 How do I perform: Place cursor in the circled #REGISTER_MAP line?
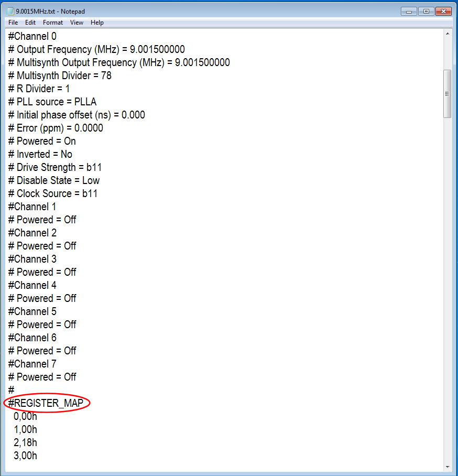click(x=48, y=403)
